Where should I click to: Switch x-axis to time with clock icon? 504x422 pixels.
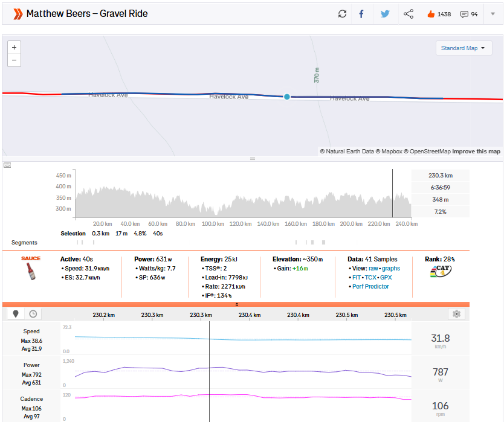(x=33, y=314)
